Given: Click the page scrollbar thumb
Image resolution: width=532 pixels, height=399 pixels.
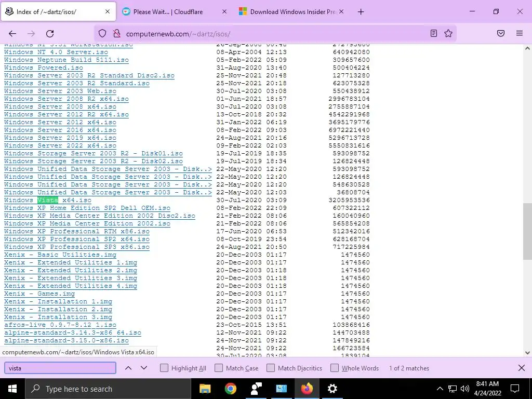Looking at the screenshot, I should (x=527, y=231).
